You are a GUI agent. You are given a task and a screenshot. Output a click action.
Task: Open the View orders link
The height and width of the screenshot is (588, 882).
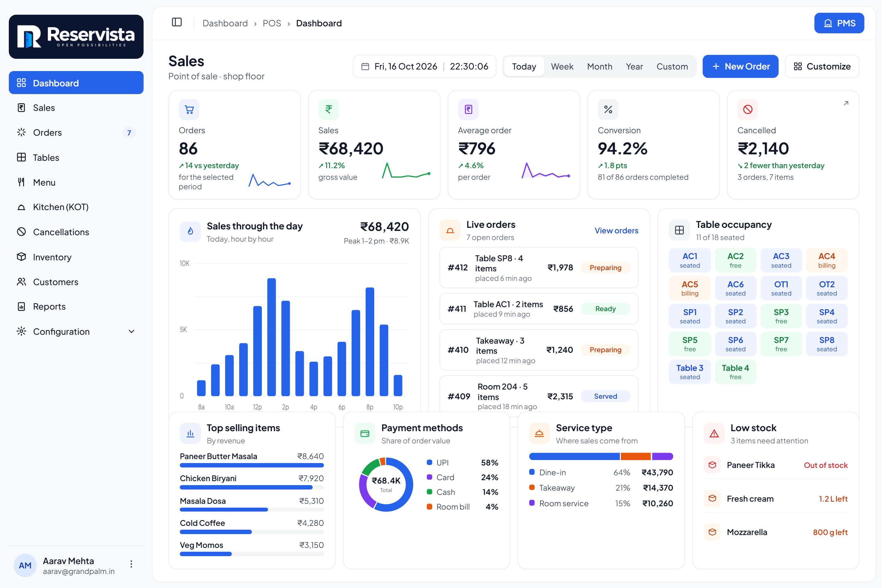(x=616, y=231)
